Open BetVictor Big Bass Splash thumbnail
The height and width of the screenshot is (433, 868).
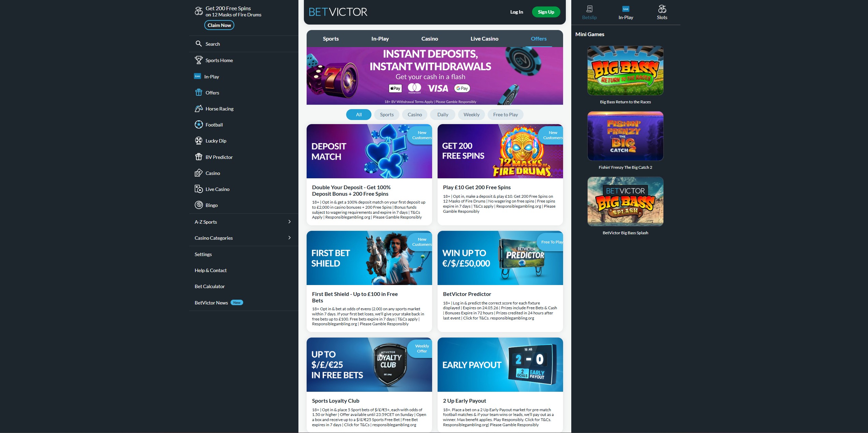coord(626,201)
